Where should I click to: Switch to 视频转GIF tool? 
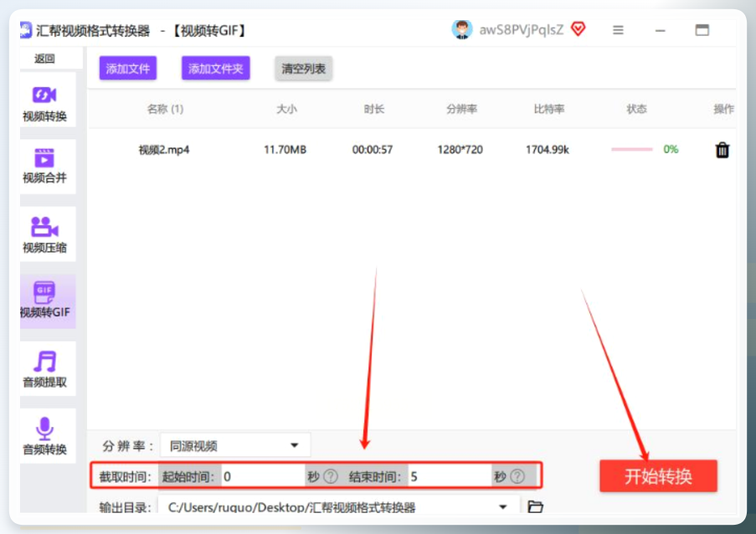pos(45,301)
